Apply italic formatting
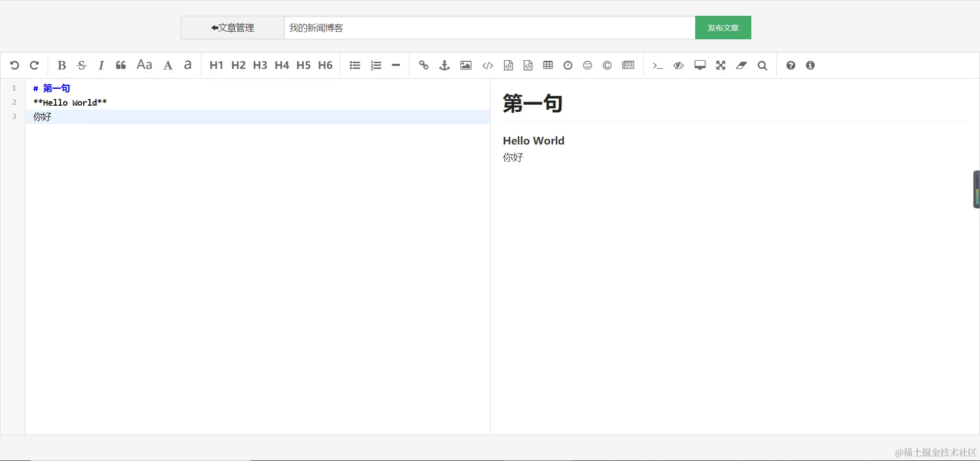Viewport: 980px width, 461px height. [101, 65]
